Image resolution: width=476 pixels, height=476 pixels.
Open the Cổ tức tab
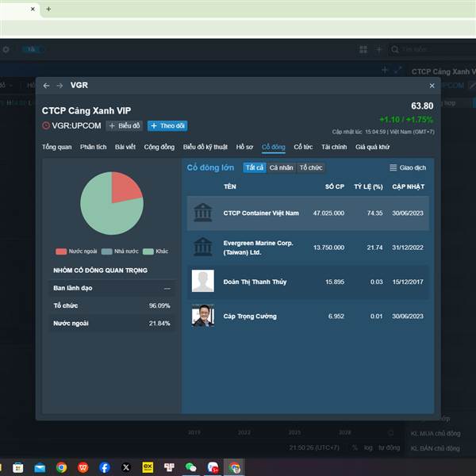click(303, 147)
